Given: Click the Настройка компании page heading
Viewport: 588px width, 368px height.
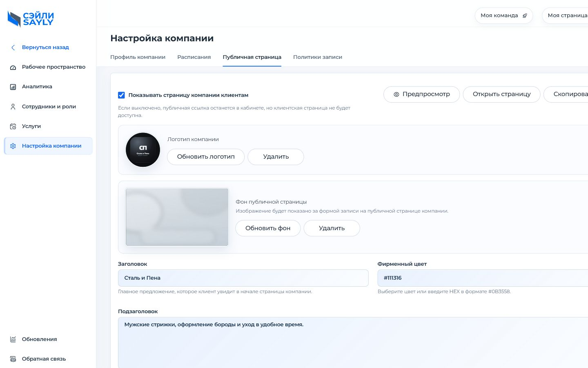Looking at the screenshot, I should click(x=162, y=38).
